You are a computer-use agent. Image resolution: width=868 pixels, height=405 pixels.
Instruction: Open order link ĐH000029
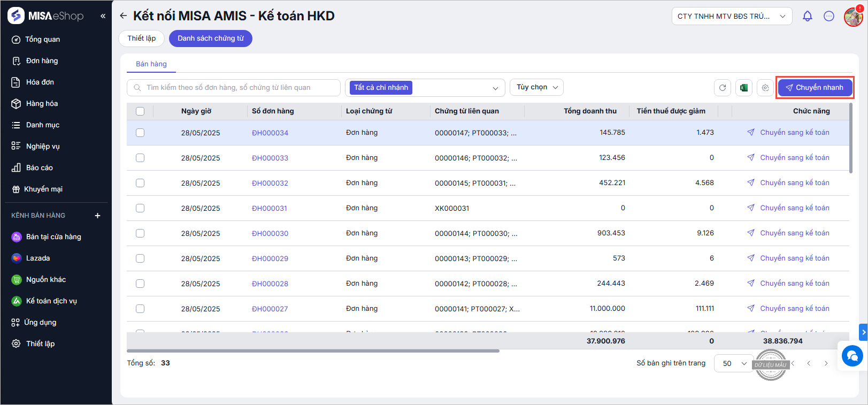[270, 258]
